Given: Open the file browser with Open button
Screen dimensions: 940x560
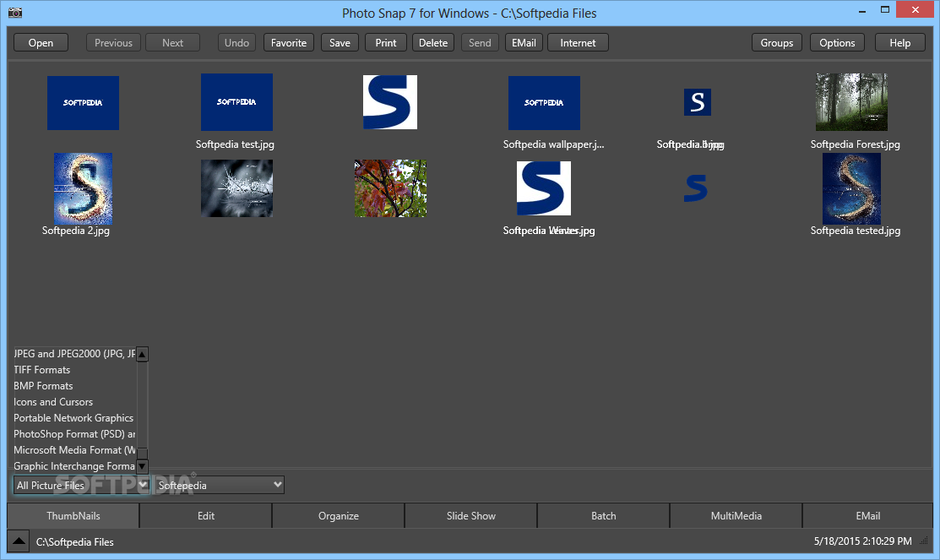Looking at the screenshot, I should pyautogui.click(x=41, y=42).
